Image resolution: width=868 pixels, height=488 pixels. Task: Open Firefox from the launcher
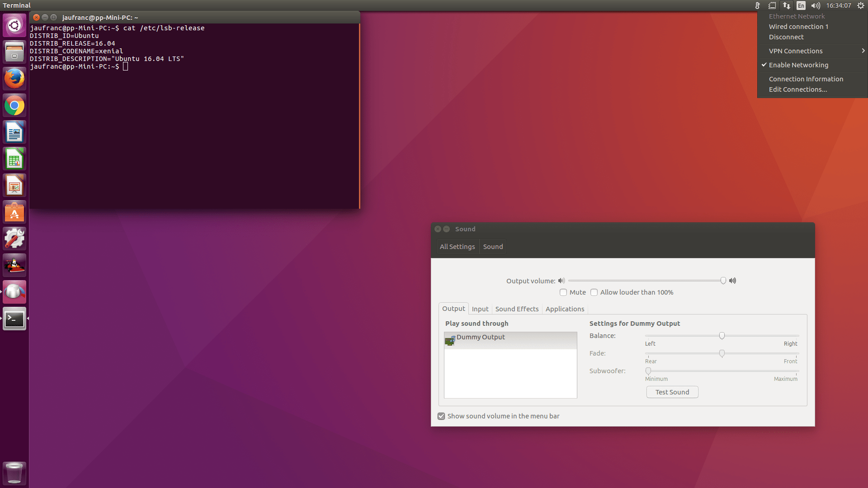pyautogui.click(x=14, y=79)
